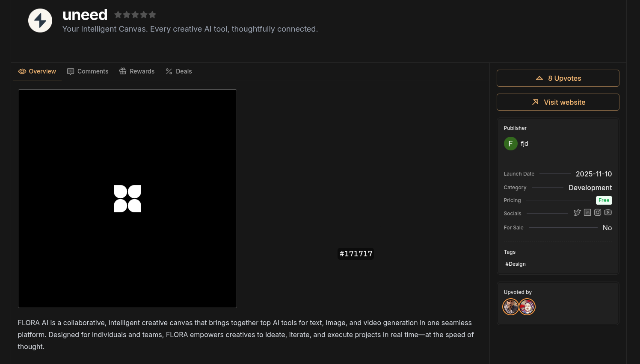Click the green F publisher avatar
This screenshot has width=640, height=364.
pyautogui.click(x=510, y=144)
